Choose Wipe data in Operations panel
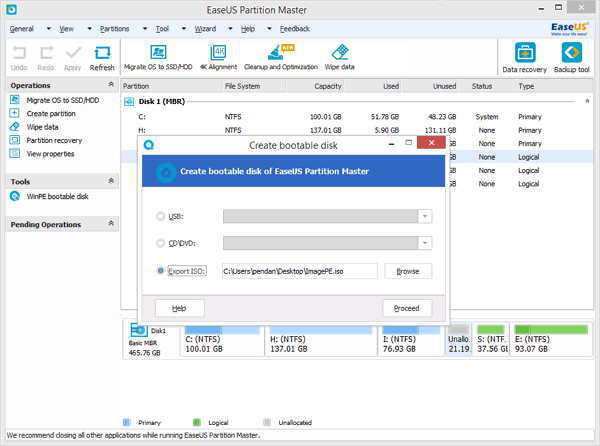 (x=42, y=127)
